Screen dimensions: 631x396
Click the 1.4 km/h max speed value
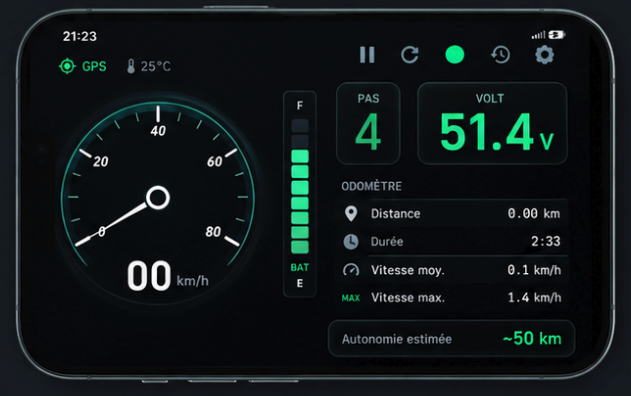coord(534,298)
